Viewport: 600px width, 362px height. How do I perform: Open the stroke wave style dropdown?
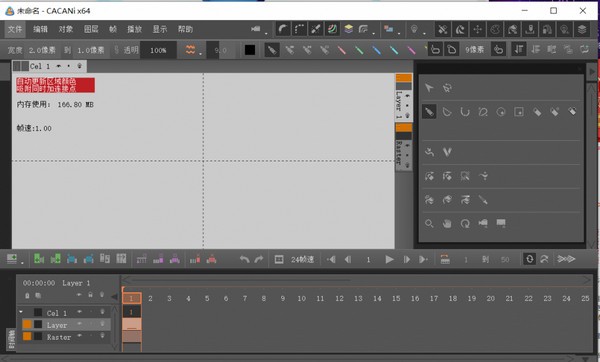201,54
